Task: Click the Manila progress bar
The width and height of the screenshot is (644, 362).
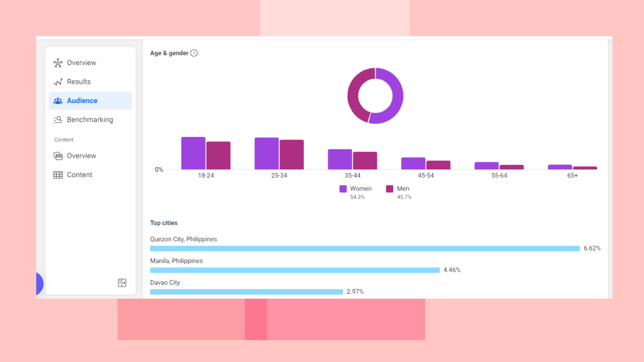Action: point(295,270)
